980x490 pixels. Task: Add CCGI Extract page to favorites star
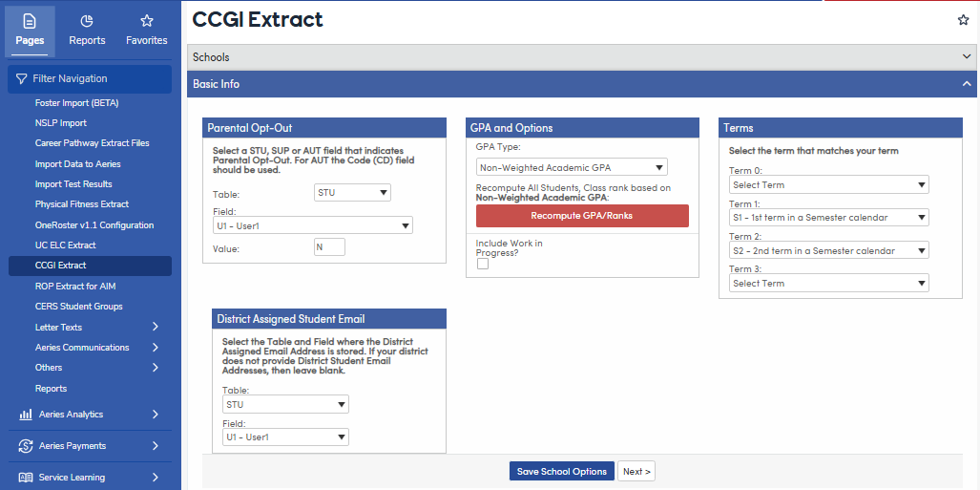click(x=963, y=20)
